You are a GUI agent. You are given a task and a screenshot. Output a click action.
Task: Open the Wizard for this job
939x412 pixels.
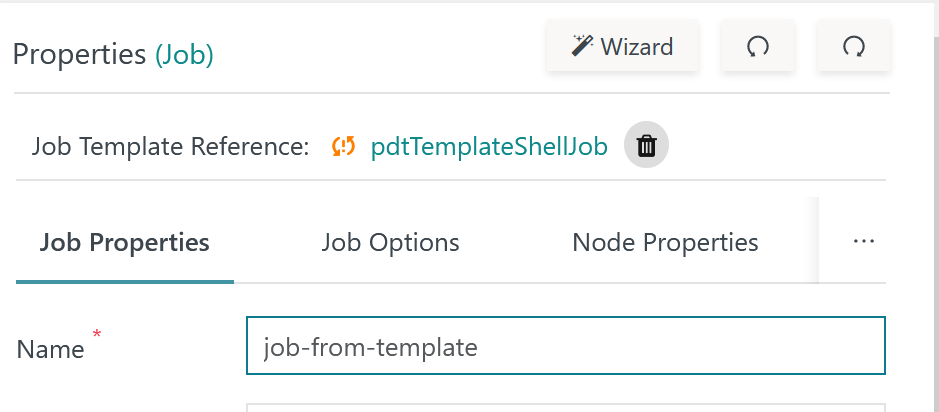(x=622, y=46)
